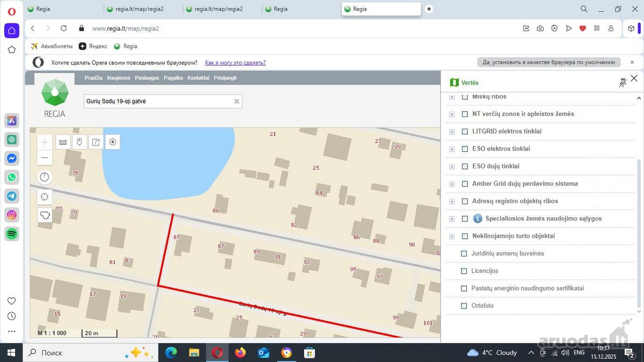Click the layers panel vertical scrollbar
The image size is (644, 362).
tap(639, 233)
